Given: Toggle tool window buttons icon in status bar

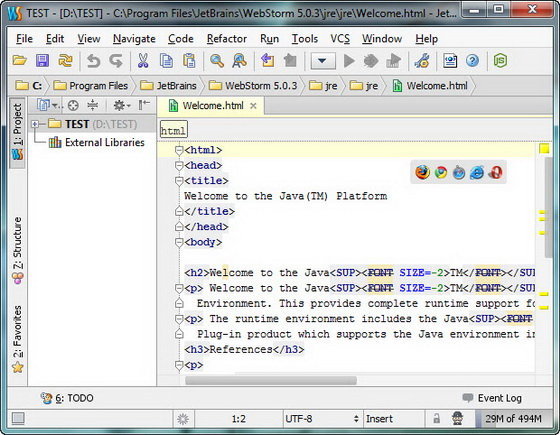Looking at the screenshot, I should pos(18,419).
